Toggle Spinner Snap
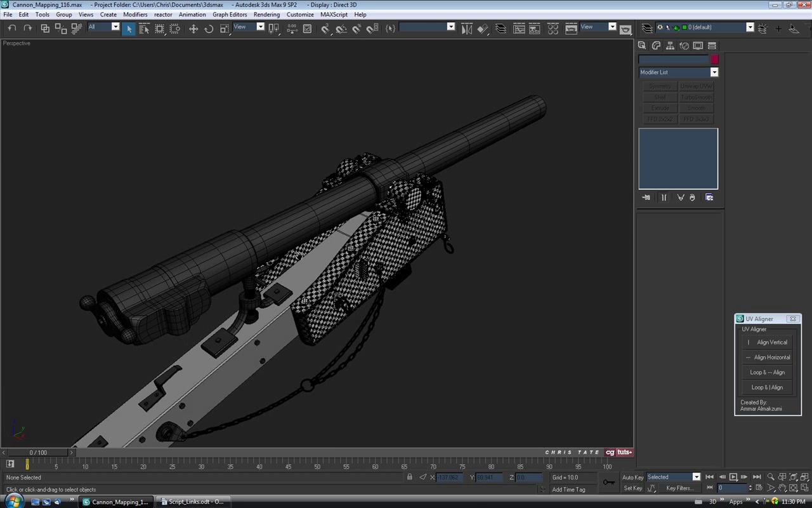 point(372,28)
